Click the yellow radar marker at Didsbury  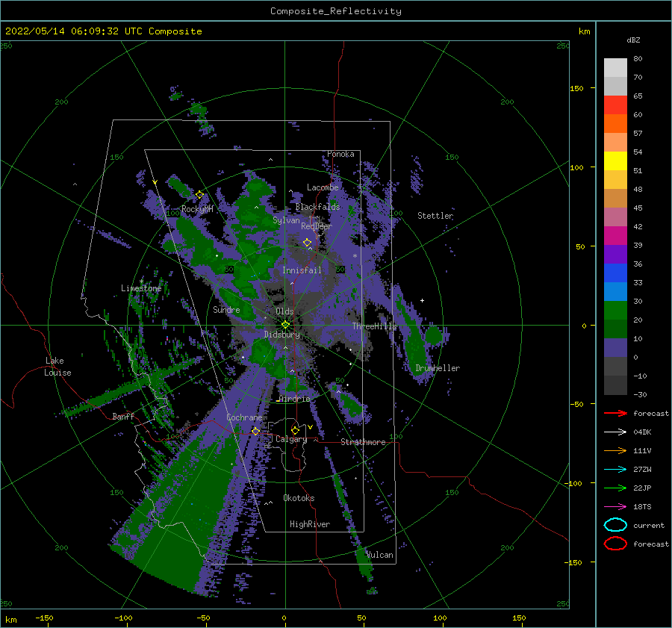pyautogui.click(x=285, y=325)
